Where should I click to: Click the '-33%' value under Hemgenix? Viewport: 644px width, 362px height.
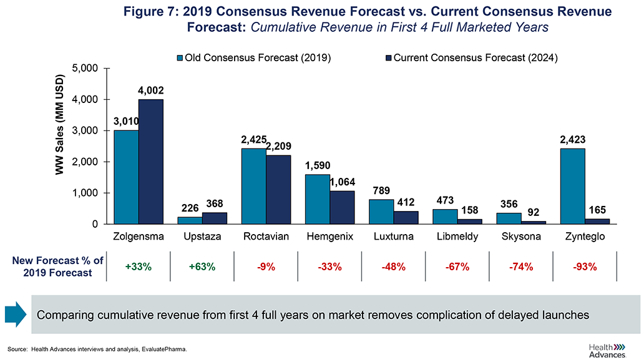[x=330, y=267]
